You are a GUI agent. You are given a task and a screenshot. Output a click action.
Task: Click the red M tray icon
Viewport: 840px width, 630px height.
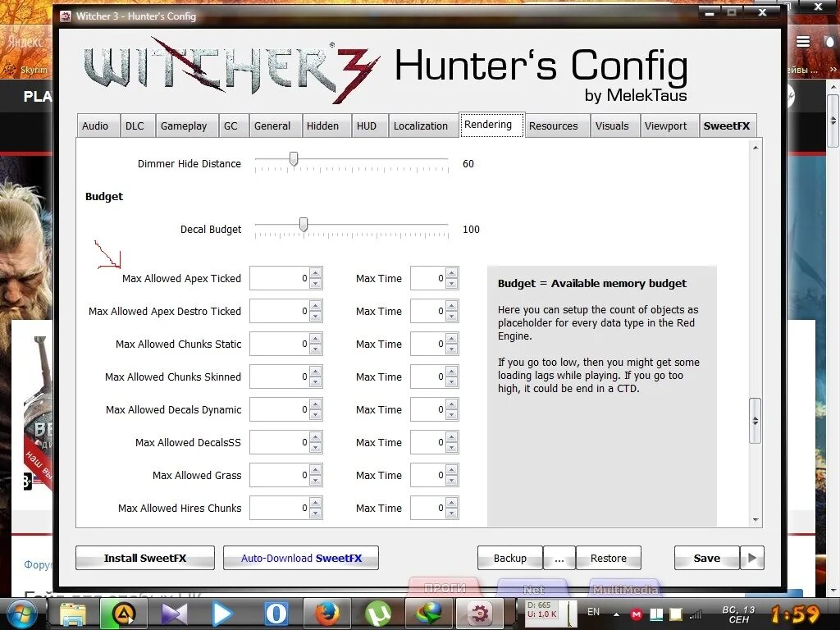coord(636,614)
